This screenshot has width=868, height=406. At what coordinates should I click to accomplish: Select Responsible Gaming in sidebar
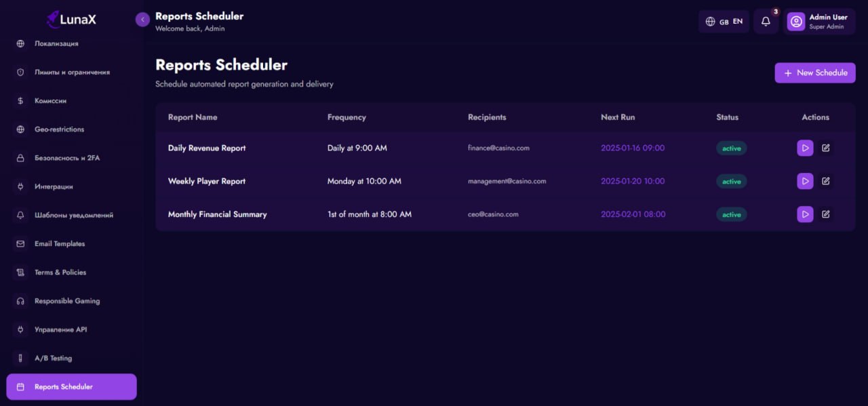[71, 301]
